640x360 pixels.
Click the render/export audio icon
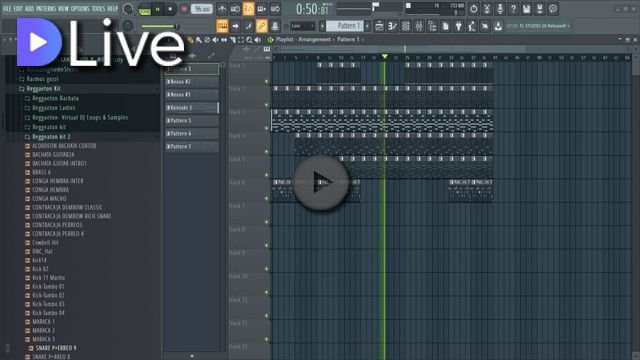[540, 9]
